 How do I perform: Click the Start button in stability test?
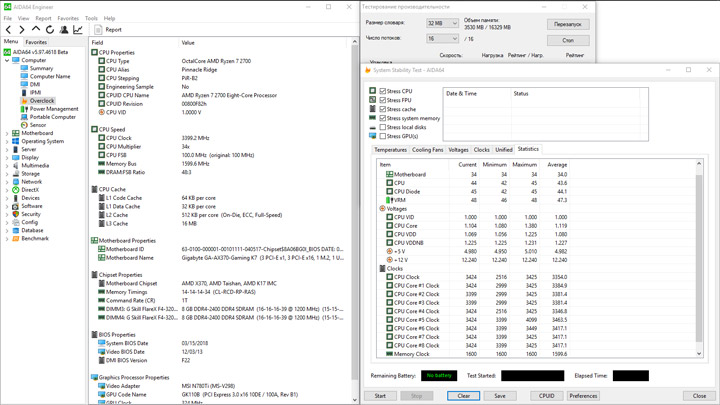pos(380,396)
